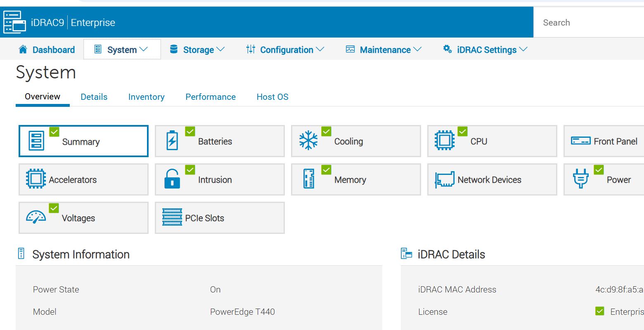
Task: Switch to the Performance tab
Action: tap(211, 97)
